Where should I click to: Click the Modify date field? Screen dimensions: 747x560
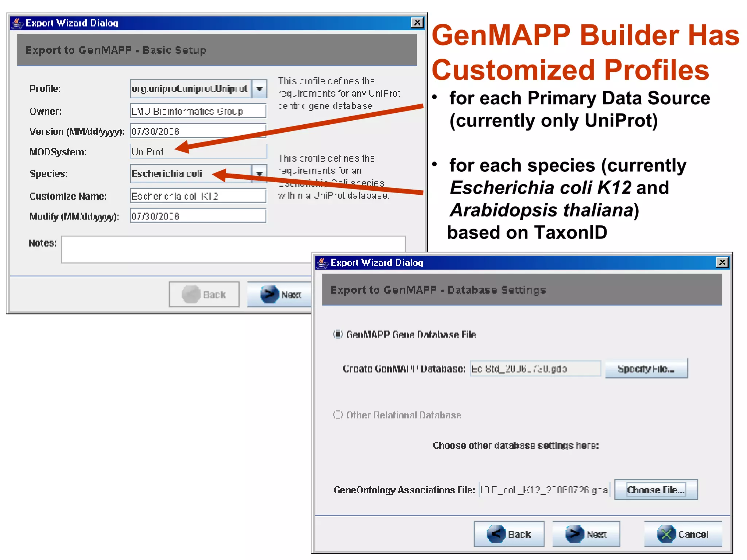coord(198,215)
